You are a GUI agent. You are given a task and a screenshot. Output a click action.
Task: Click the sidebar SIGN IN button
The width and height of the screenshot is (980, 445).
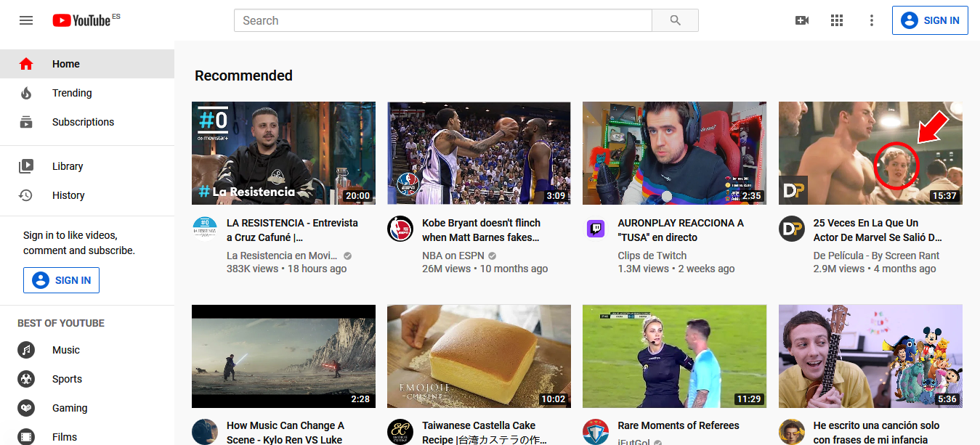coord(61,280)
